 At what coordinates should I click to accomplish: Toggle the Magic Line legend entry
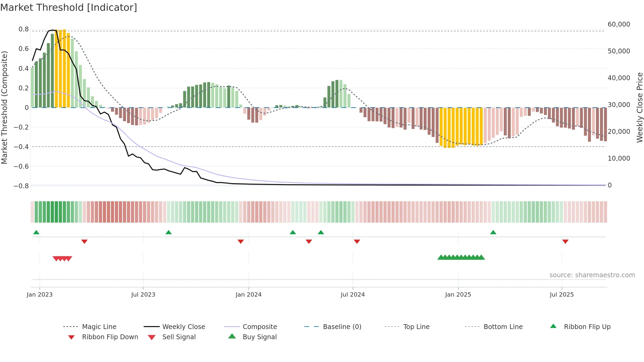click(x=90, y=327)
